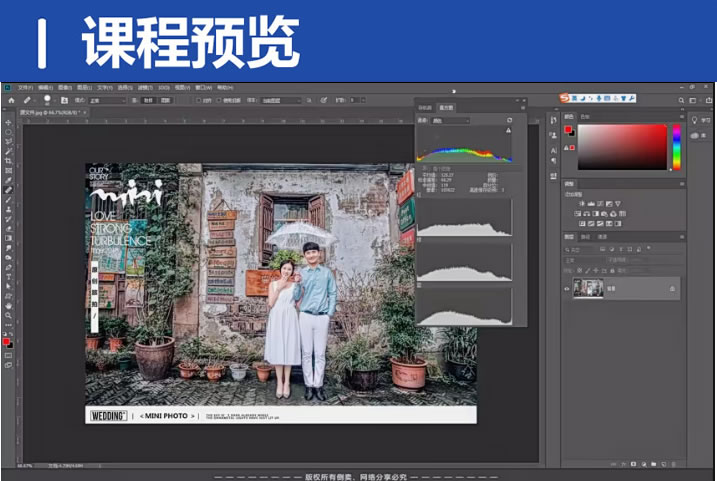Toggle Quick Mask mode in toolbar
The image size is (717, 481).
point(8,355)
